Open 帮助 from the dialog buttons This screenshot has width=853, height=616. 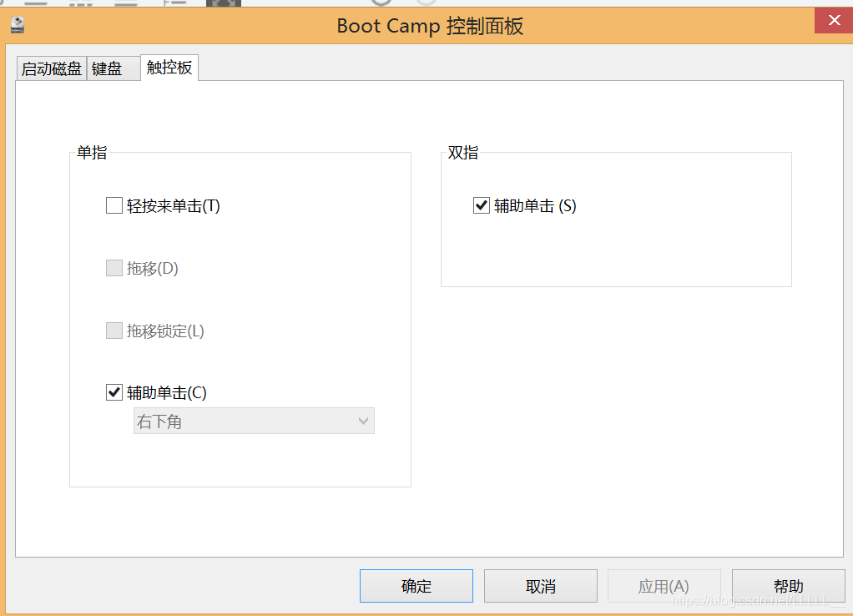788,586
